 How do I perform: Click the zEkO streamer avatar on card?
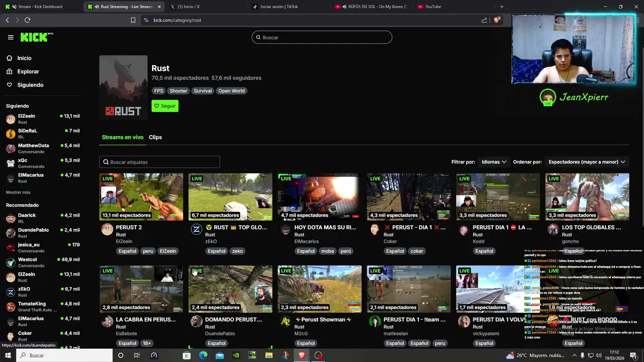[196, 230]
